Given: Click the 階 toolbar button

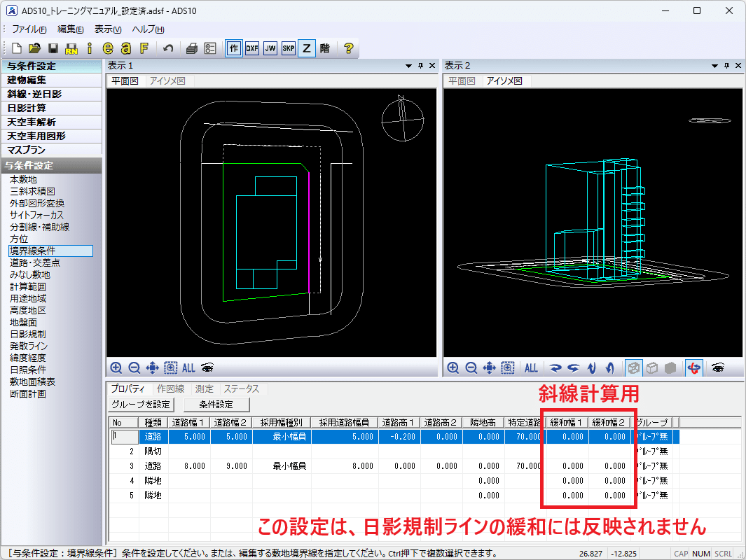Looking at the screenshot, I should click(325, 48).
